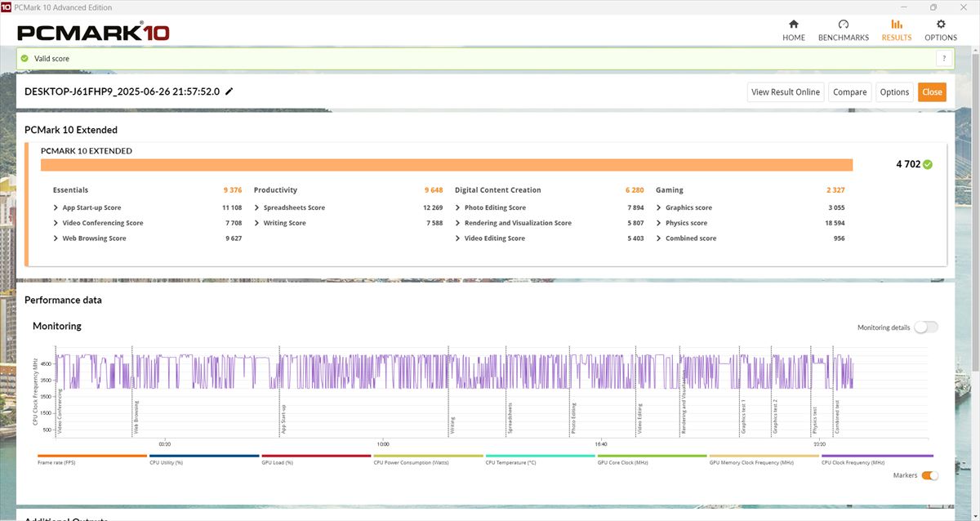Click the Writing chart marker

pyautogui.click(x=452, y=425)
